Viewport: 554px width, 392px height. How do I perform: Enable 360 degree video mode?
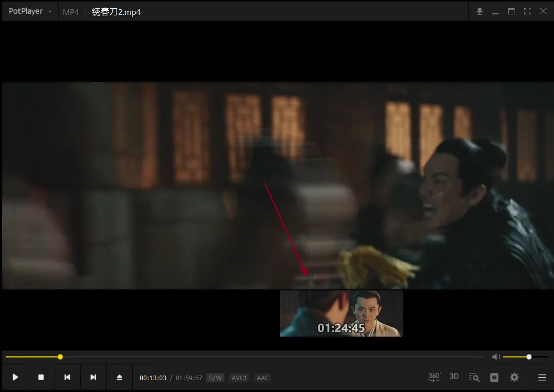pyautogui.click(x=434, y=377)
